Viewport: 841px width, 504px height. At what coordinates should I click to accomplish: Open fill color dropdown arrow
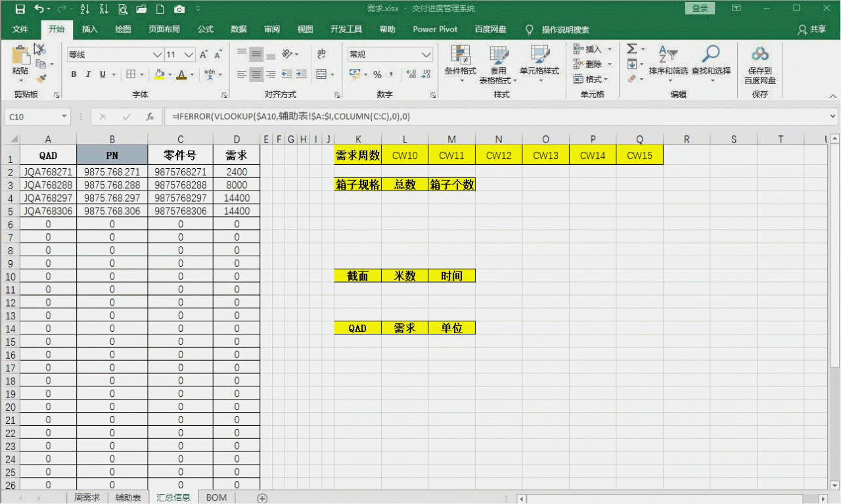170,74
